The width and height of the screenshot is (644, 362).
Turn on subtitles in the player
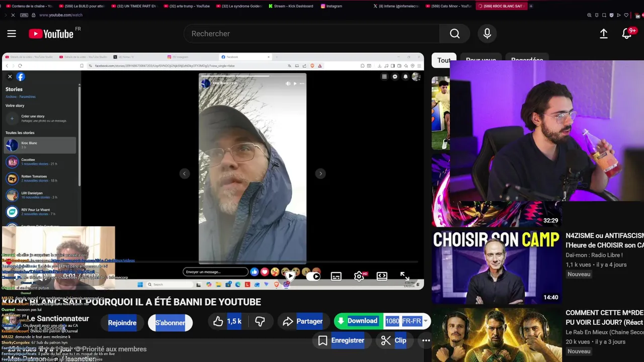point(336,276)
